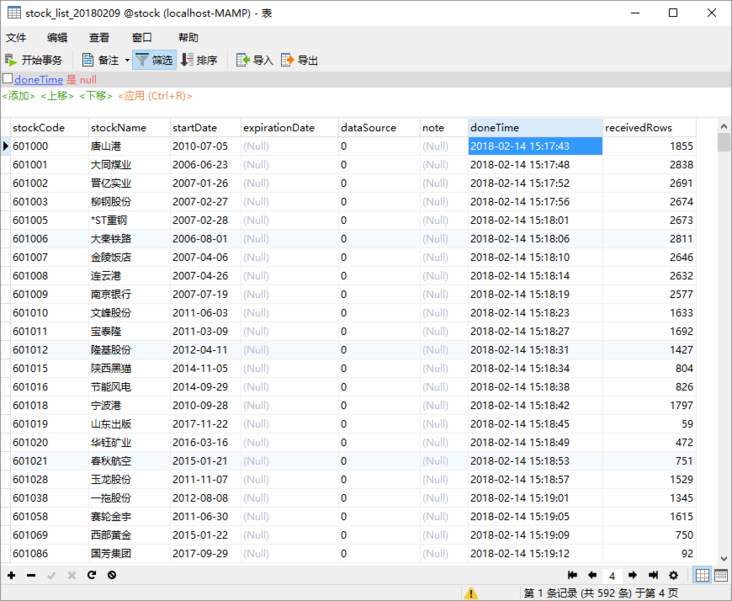Refresh the table with the reload icon

point(91,575)
